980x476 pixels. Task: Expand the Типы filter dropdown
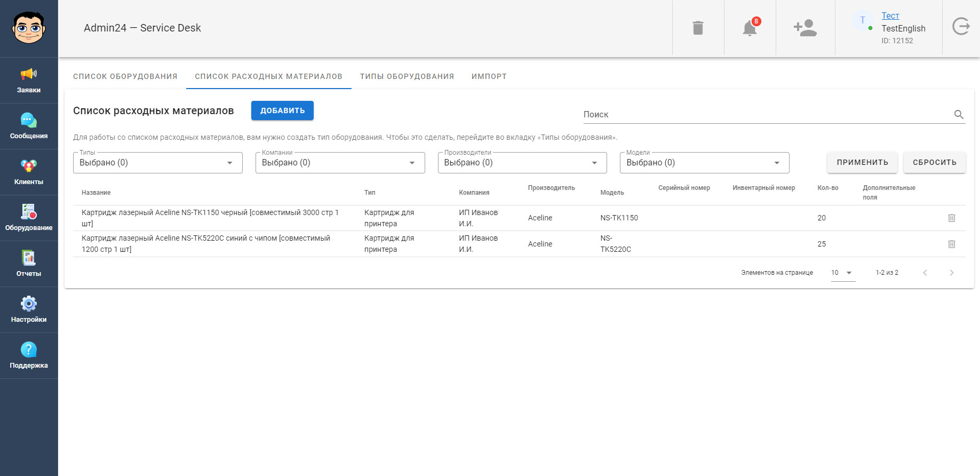[157, 163]
